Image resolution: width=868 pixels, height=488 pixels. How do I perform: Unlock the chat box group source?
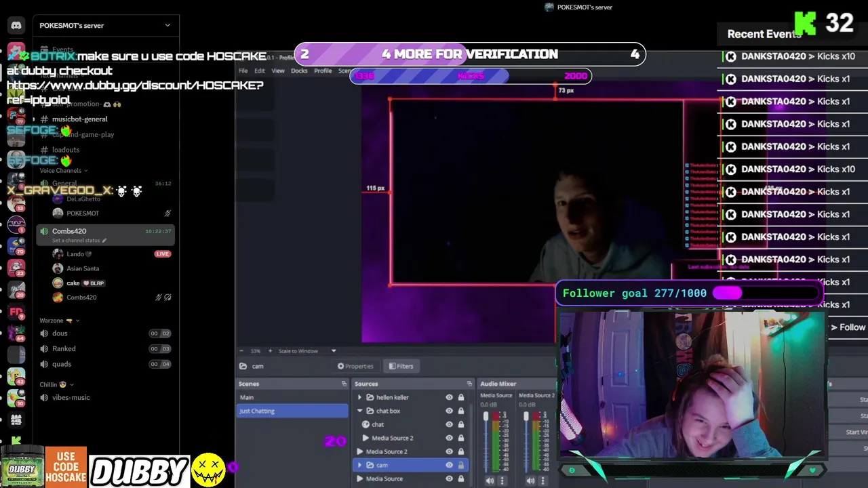461,411
